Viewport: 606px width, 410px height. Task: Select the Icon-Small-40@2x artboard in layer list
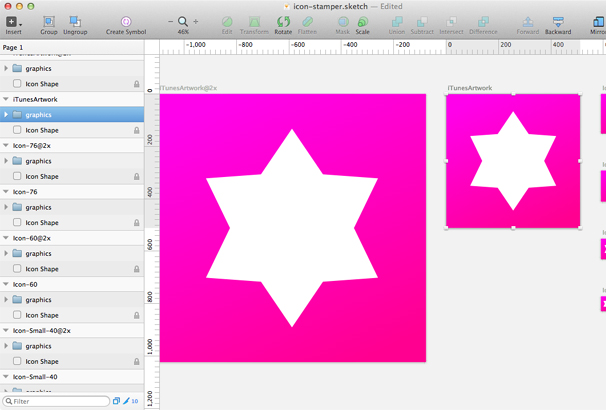click(40, 330)
